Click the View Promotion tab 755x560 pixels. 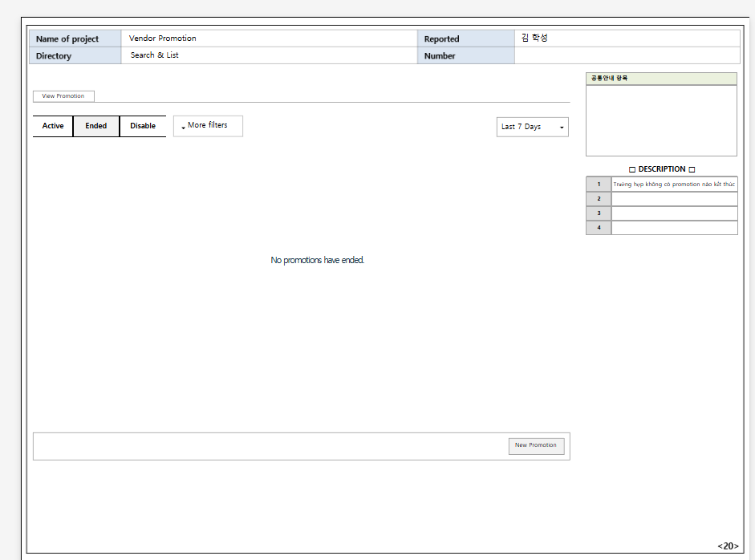pos(63,96)
